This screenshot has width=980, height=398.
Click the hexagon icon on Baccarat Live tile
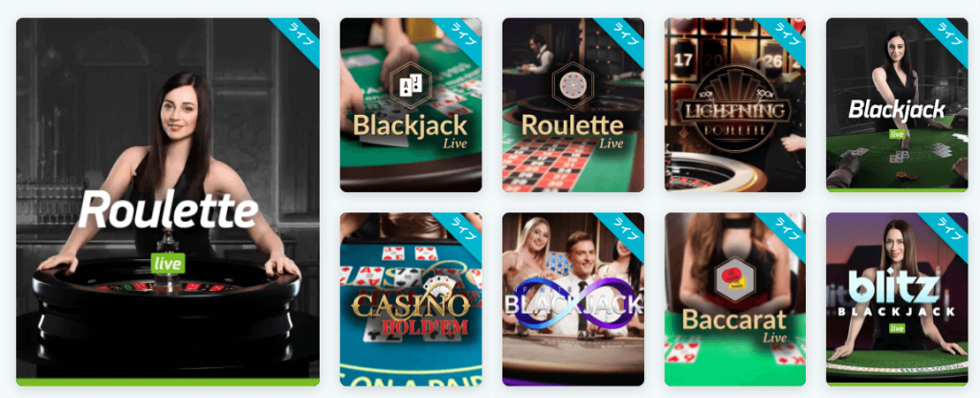[735, 280]
